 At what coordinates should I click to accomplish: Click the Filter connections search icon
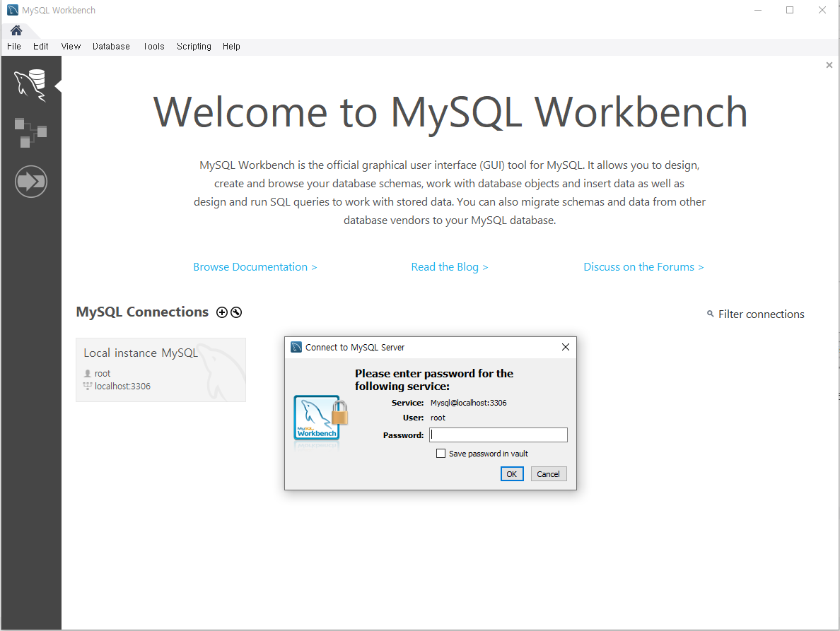point(711,314)
